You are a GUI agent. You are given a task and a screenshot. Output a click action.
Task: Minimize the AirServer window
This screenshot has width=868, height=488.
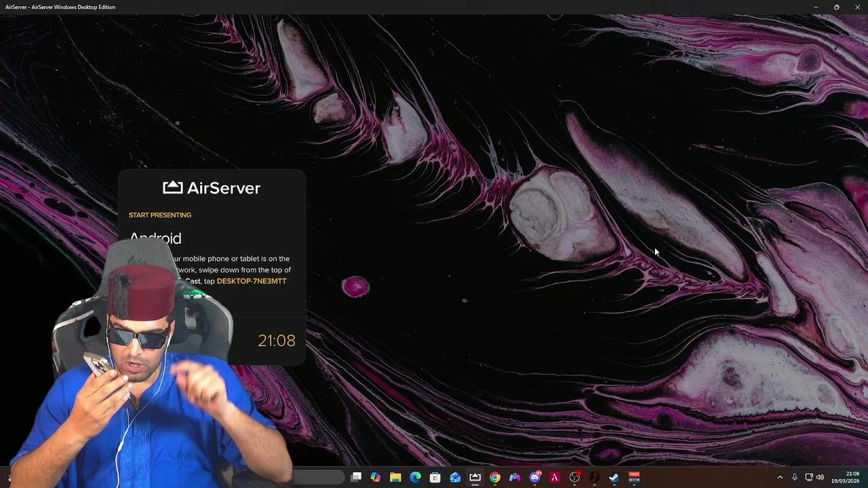(x=816, y=7)
